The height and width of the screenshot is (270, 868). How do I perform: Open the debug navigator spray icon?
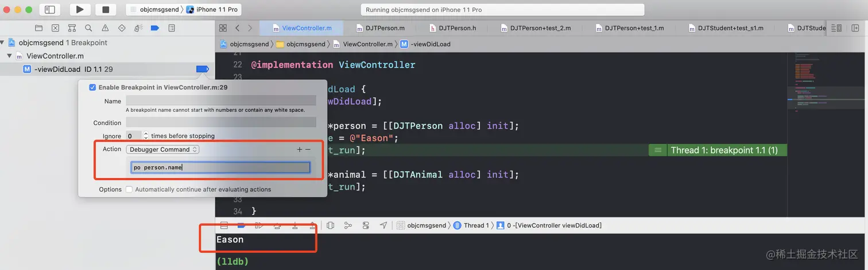(138, 28)
